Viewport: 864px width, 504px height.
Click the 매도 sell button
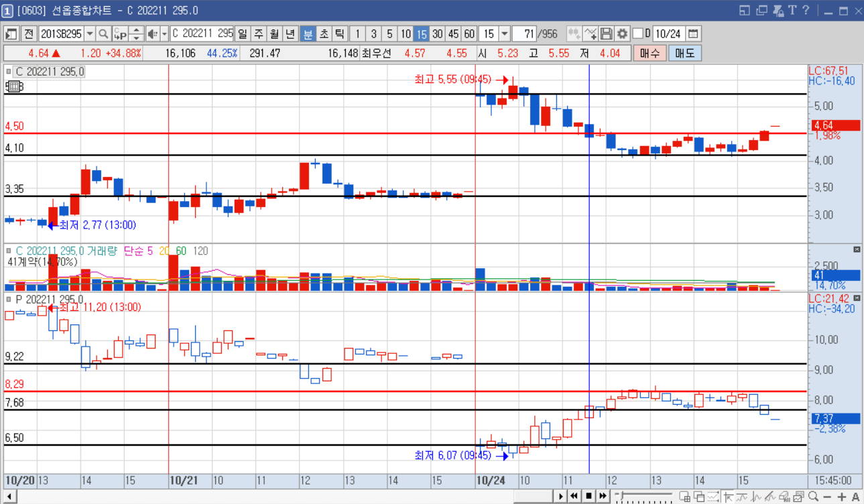(685, 54)
